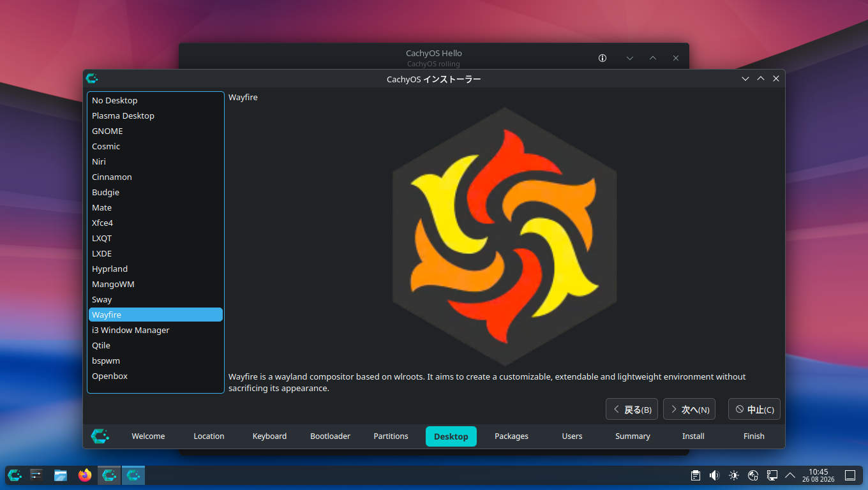Select "Openbox" in the desktop list
Image resolution: width=868 pixels, height=490 pixels.
coord(156,376)
